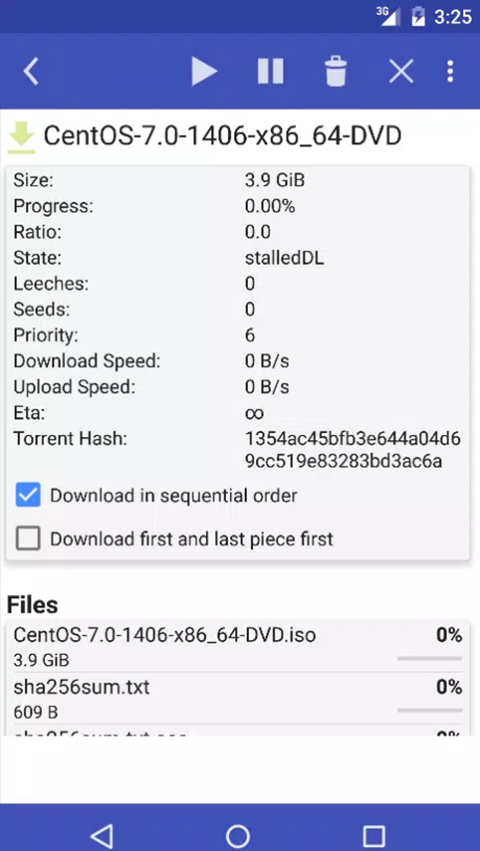Pause the torrent with pause icon
This screenshot has width=480, height=851.
tap(270, 71)
